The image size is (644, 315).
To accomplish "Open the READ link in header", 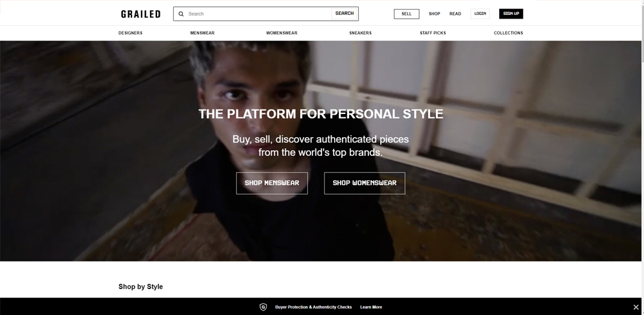I will click(x=455, y=14).
